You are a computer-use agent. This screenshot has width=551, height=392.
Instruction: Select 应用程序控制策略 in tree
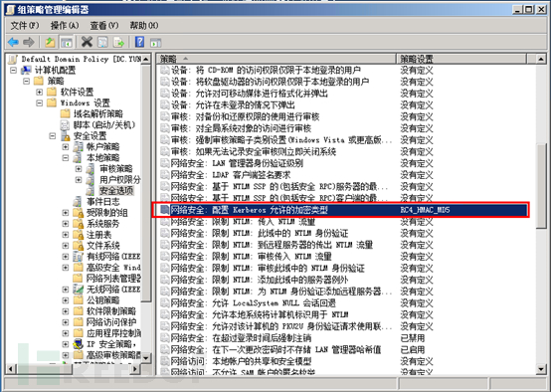(x=113, y=333)
